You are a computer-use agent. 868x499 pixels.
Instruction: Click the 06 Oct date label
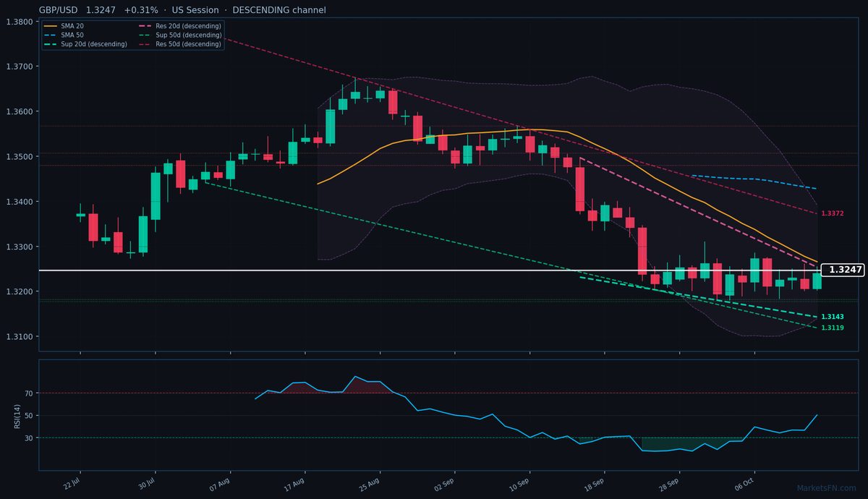tap(745, 484)
